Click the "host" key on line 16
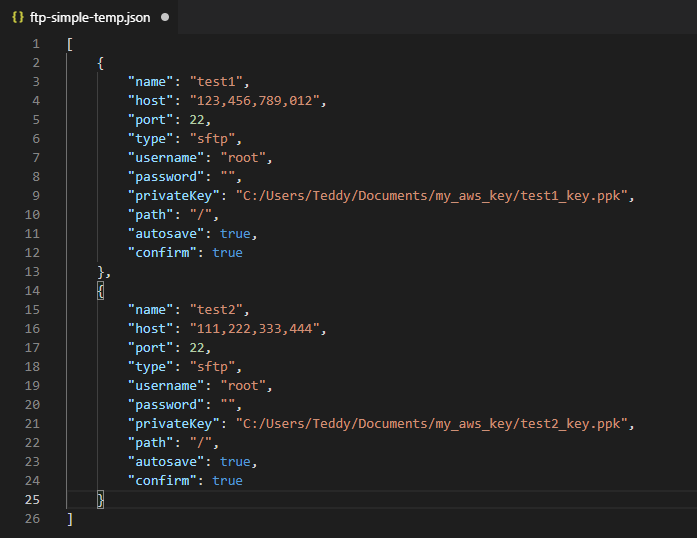This screenshot has width=697, height=538. point(151,329)
